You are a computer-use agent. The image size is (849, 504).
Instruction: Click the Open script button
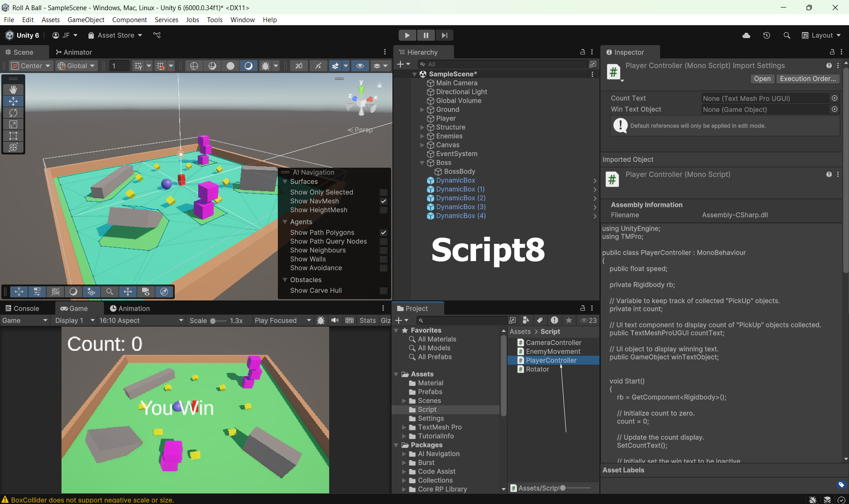coord(762,79)
